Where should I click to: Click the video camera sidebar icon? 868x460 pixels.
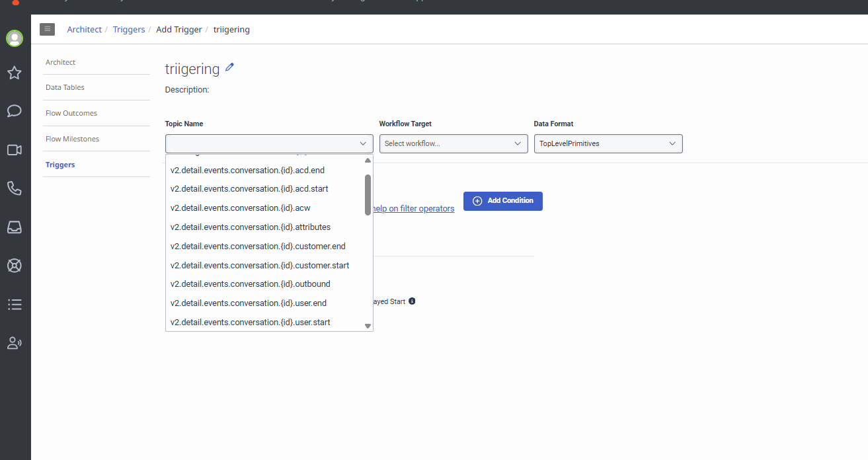tap(15, 150)
